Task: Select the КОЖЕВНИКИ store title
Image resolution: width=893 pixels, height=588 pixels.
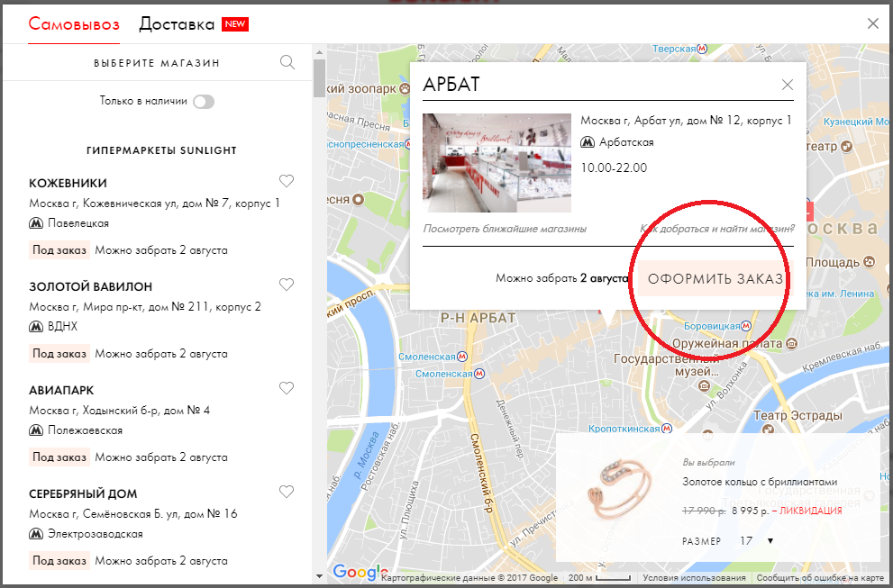Action: pyautogui.click(x=68, y=184)
